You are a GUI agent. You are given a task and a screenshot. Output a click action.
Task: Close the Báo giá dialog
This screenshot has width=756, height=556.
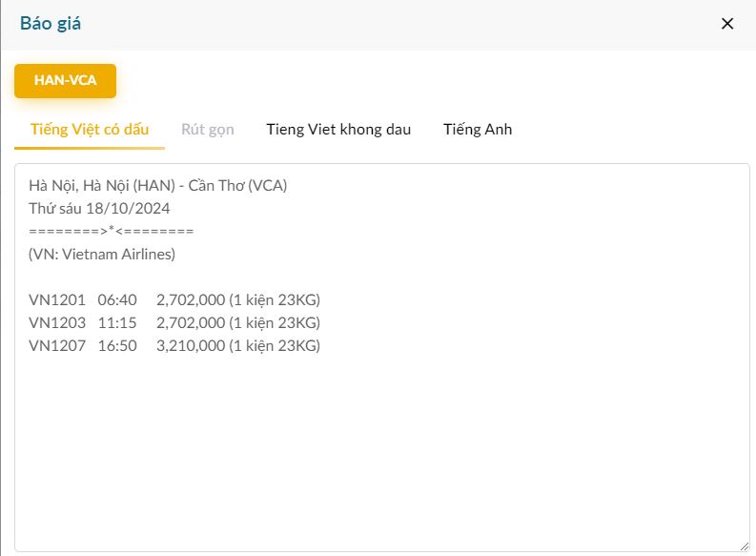(x=727, y=24)
